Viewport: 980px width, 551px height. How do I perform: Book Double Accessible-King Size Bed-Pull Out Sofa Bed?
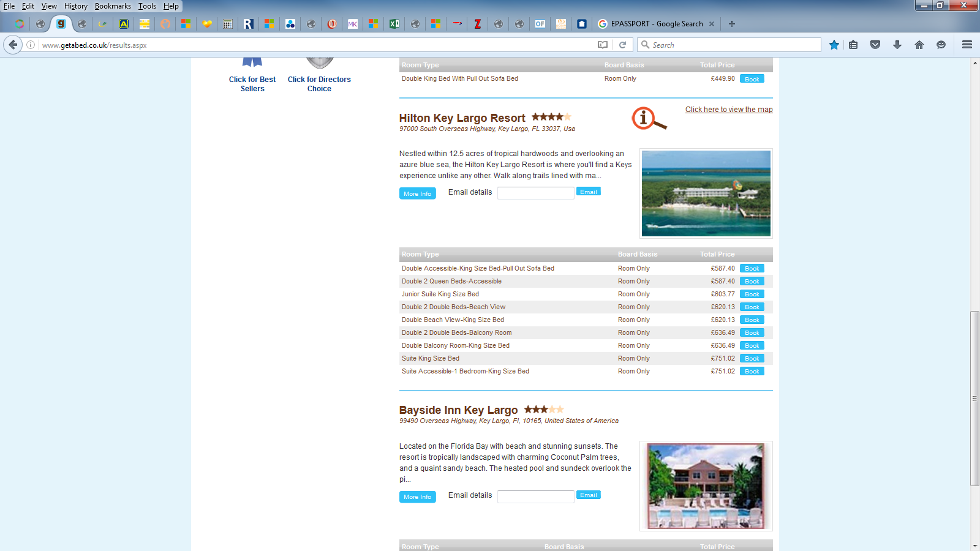click(752, 268)
